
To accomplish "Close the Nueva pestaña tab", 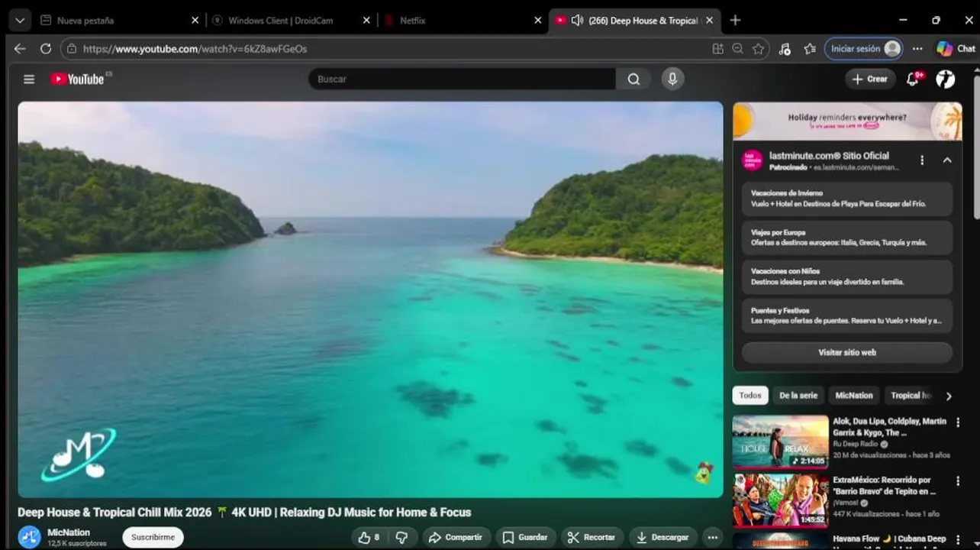I will click(195, 21).
